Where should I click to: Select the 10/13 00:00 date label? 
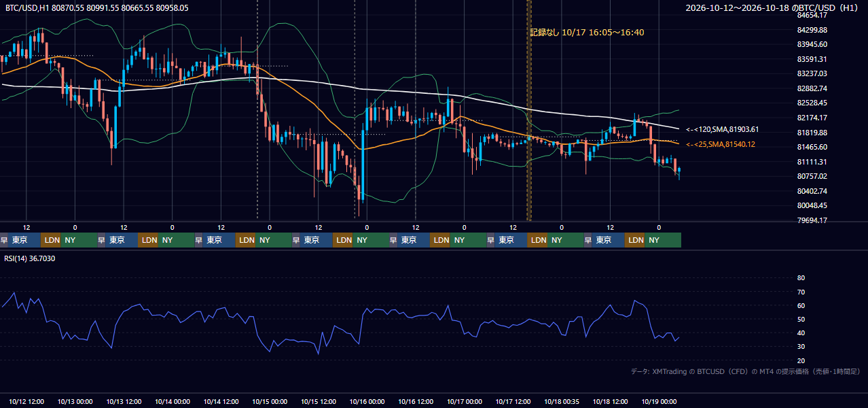75,402
